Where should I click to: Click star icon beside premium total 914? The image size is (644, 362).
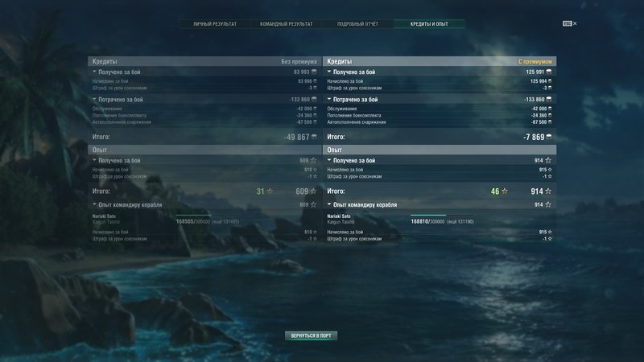click(548, 191)
